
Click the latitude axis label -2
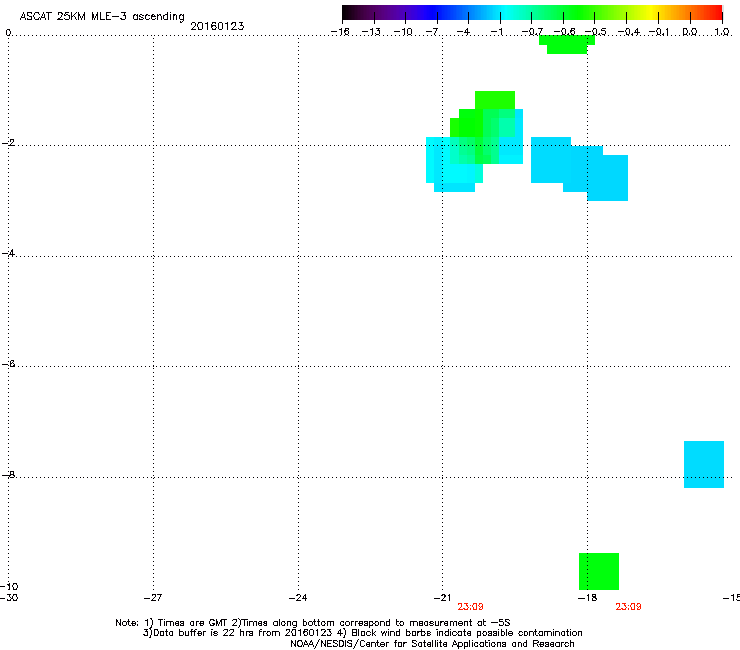pyautogui.click(x=8, y=143)
